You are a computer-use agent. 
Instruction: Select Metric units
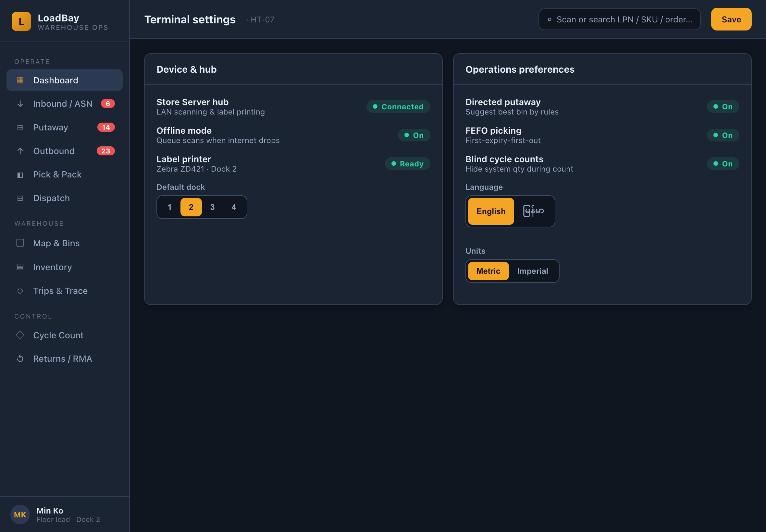click(488, 271)
